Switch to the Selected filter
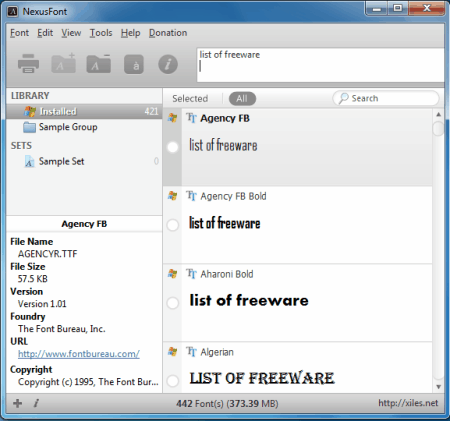Image resolution: width=450 pixels, height=421 pixels. pos(190,99)
